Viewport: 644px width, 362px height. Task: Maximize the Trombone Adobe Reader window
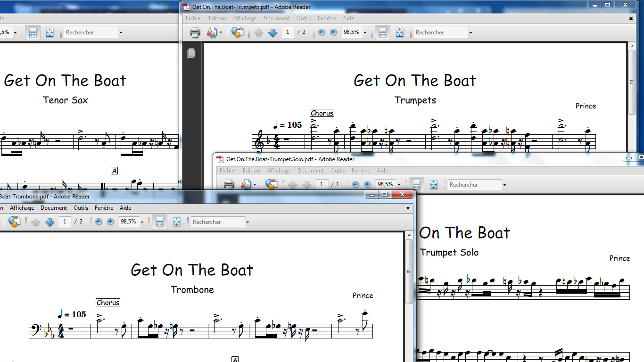(385, 194)
